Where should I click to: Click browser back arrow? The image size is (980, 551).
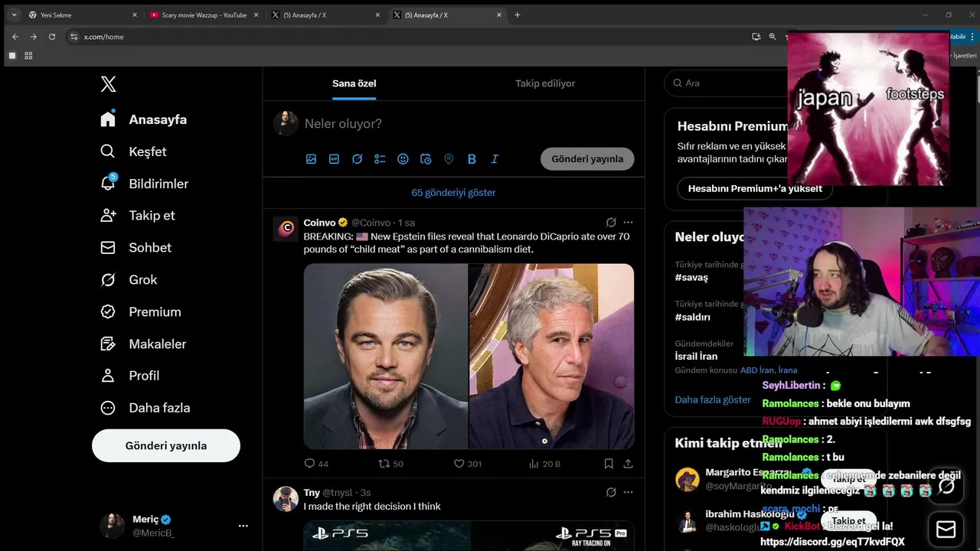[x=15, y=37]
